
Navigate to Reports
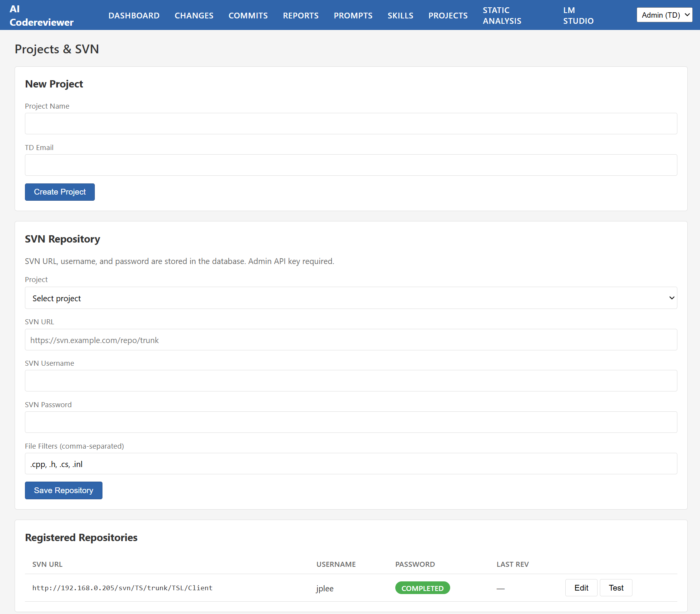[300, 15]
